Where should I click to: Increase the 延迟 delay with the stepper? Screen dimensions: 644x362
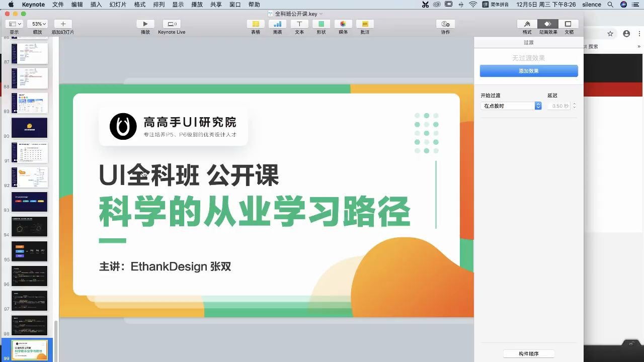[574, 104]
